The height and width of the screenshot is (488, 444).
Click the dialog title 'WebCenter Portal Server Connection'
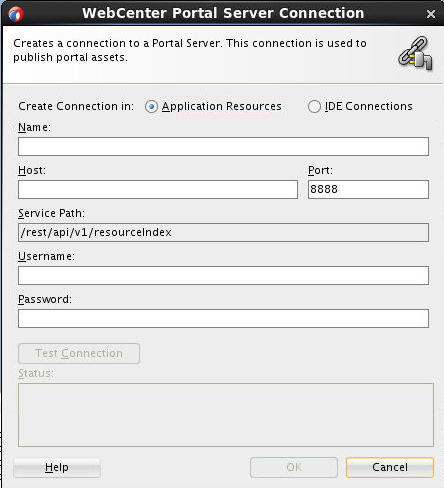coord(223,13)
